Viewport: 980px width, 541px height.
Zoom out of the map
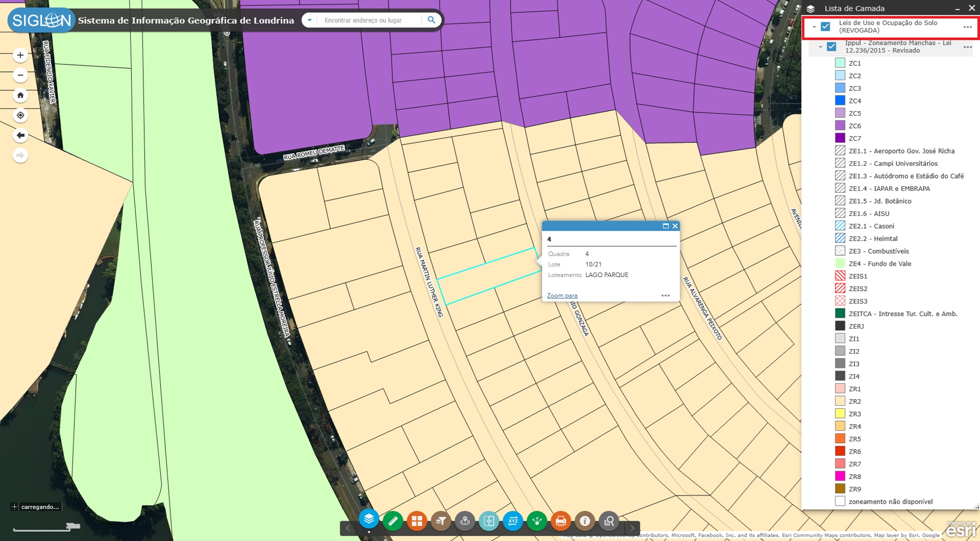pos(20,75)
